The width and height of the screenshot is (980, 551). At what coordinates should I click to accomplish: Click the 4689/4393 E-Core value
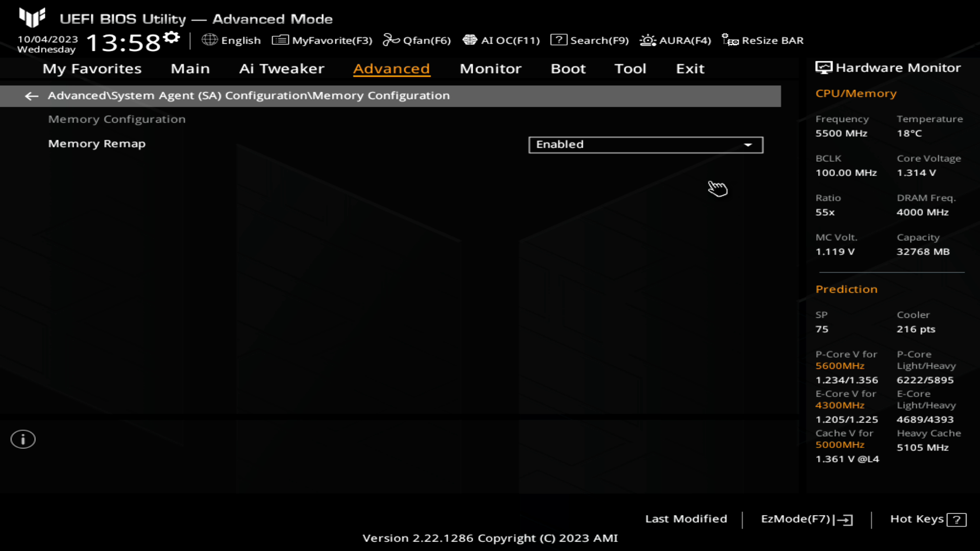click(925, 419)
